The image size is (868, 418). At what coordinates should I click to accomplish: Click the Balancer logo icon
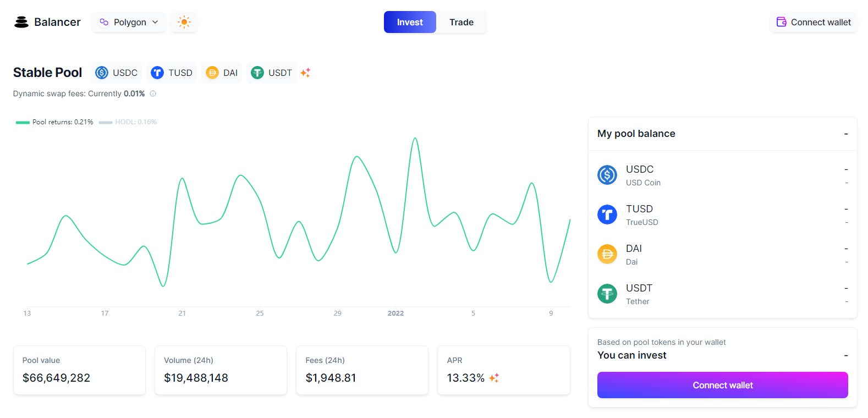click(x=21, y=22)
